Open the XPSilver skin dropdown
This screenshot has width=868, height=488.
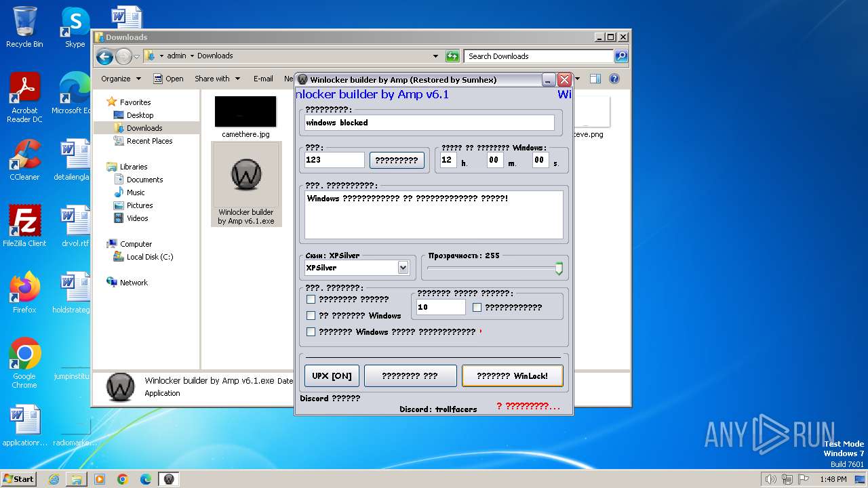pyautogui.click(x=403, y=268)
